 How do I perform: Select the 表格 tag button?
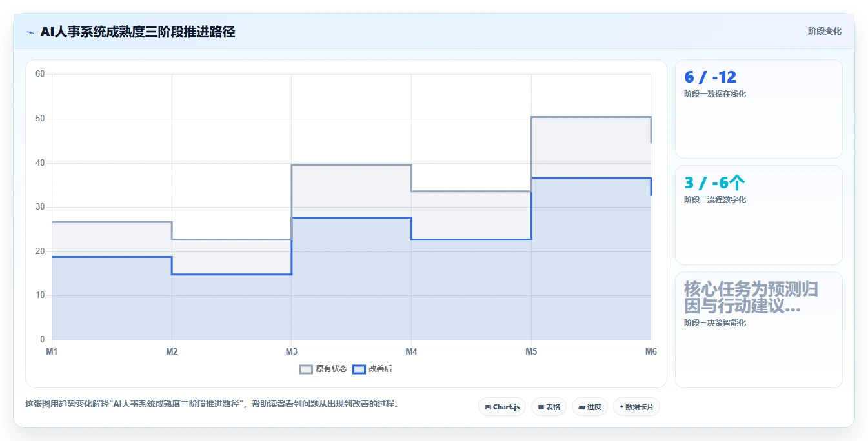(x=549, y=407)
